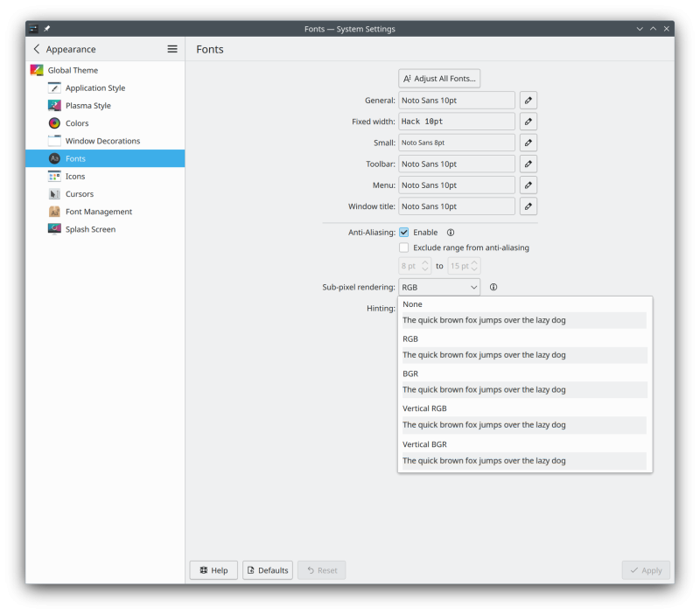This screenshot has height=614, width=700.
Task: Click the Apply button
Action: (646, 570)
